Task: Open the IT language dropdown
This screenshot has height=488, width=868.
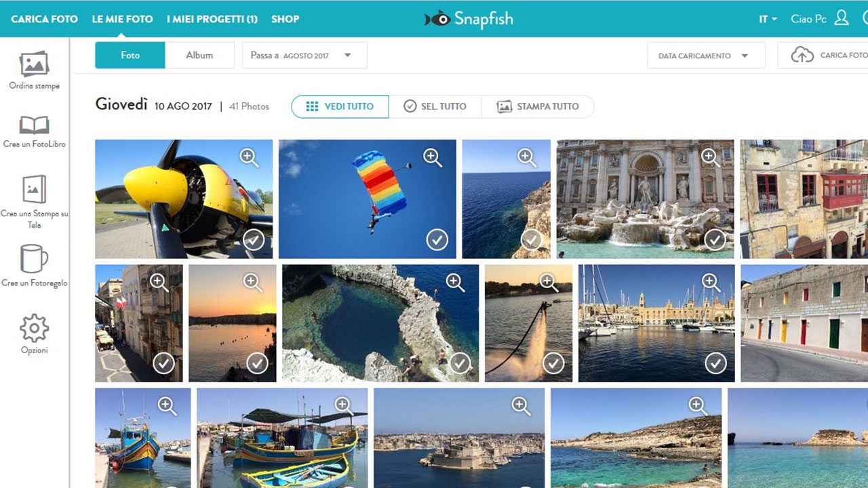Action: [x=768, y=19]
